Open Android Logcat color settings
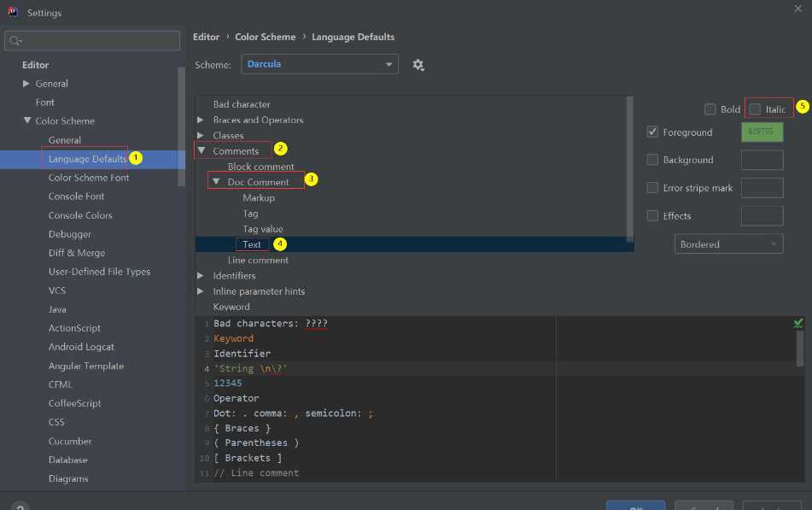Screen dimensions: 812x510 pyautogui.click(x=81, y=347)
